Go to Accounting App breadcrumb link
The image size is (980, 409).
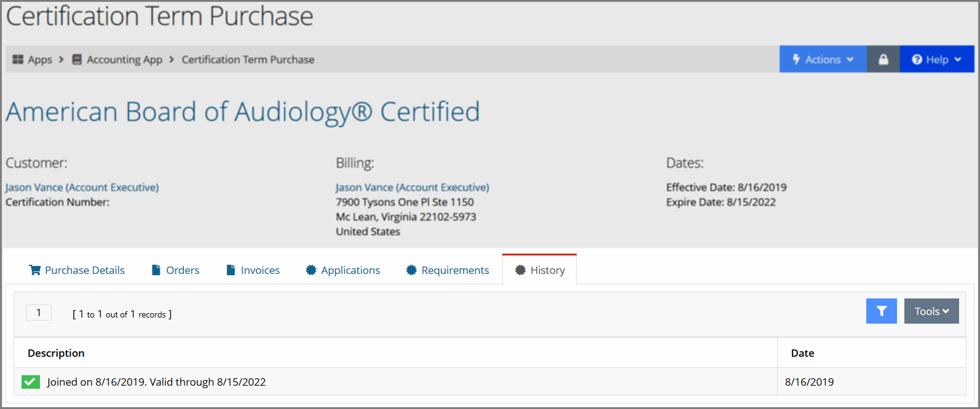(124, 60)
